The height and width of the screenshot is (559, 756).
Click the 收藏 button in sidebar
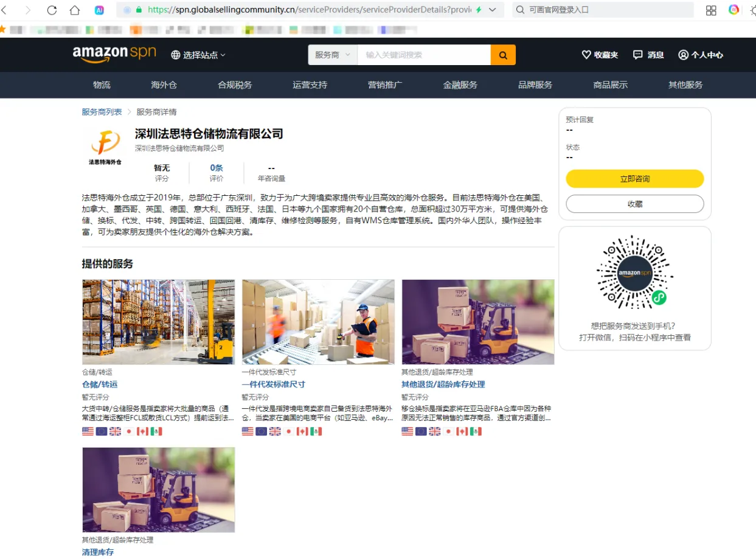coord(635,204)
